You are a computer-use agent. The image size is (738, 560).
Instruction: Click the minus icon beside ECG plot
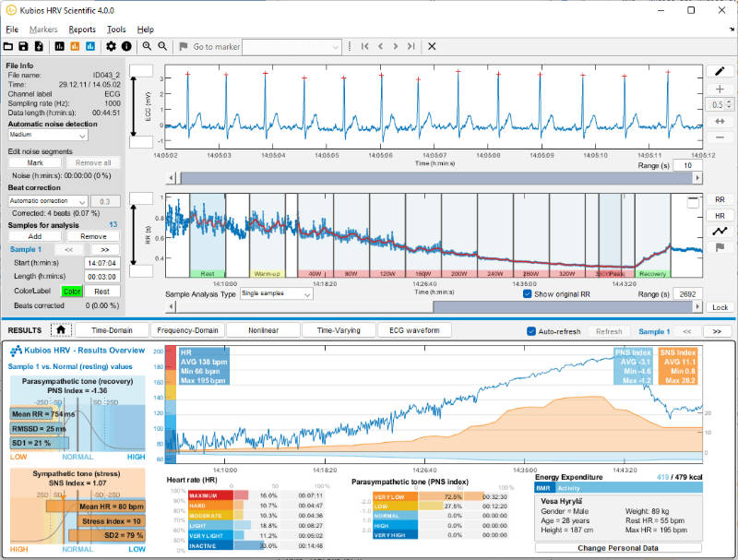pyautogui.click(x=720, y=137)
